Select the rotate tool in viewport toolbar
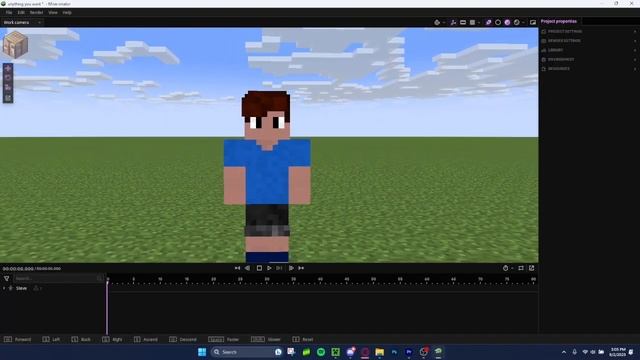Image resolution: width=640 pixels, height=360 pixels. (8, 78)
